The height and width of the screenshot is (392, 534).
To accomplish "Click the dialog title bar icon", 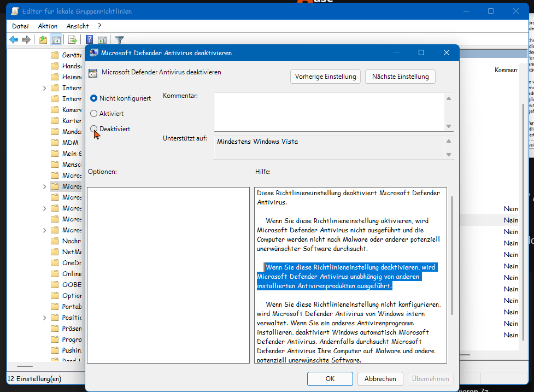I will click(93, 53).
